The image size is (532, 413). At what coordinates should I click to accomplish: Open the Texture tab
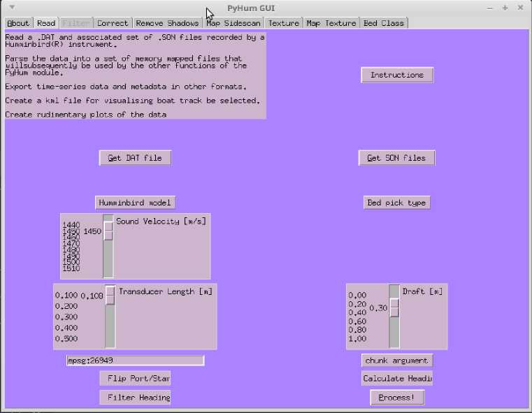coord(283,23)
